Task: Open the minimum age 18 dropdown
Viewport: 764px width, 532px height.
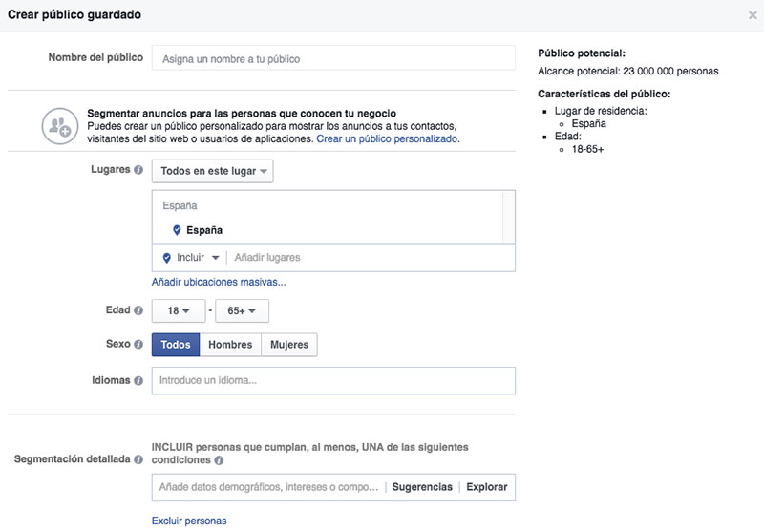Action: coord(177,311)
